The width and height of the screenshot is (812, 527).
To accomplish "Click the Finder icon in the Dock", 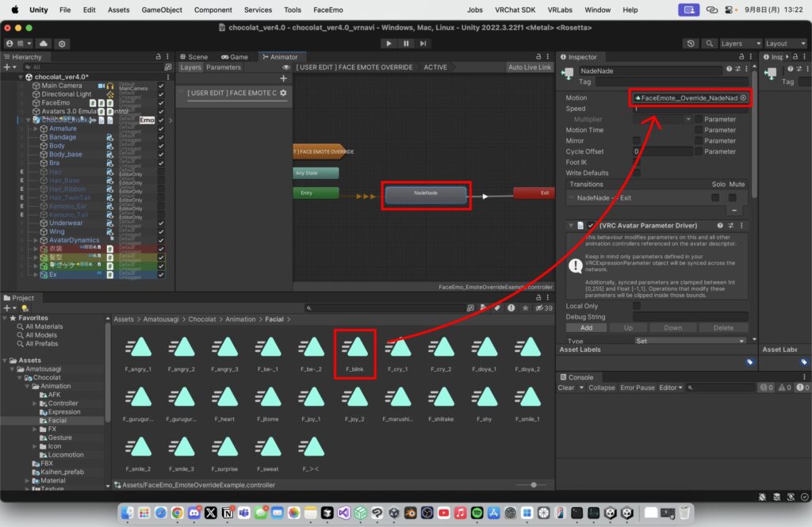I will click(128, 514).
